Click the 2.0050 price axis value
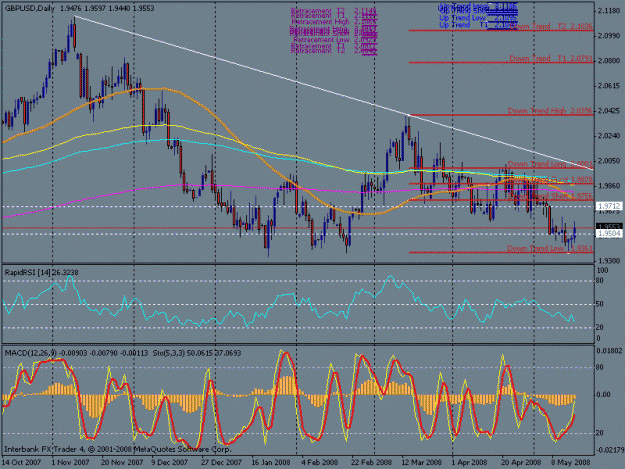 click(x=609, y=161)
